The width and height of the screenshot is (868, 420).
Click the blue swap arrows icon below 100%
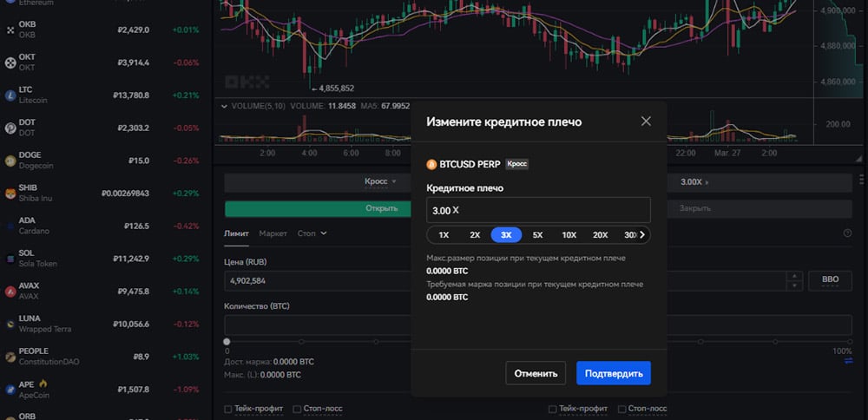848,361
